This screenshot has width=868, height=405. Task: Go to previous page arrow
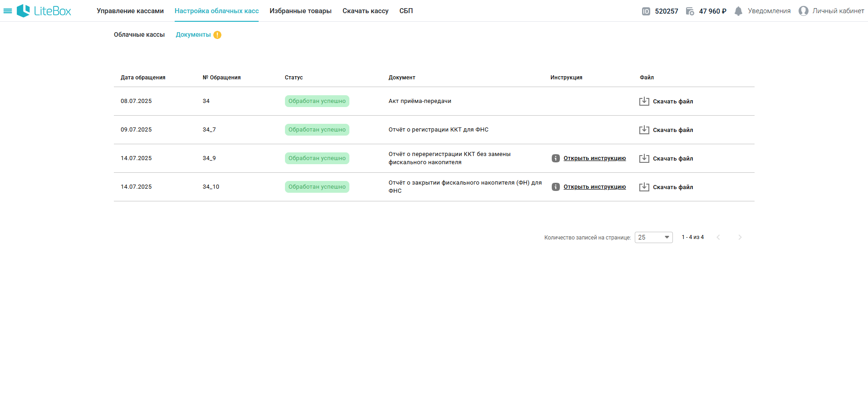(718, 237)
